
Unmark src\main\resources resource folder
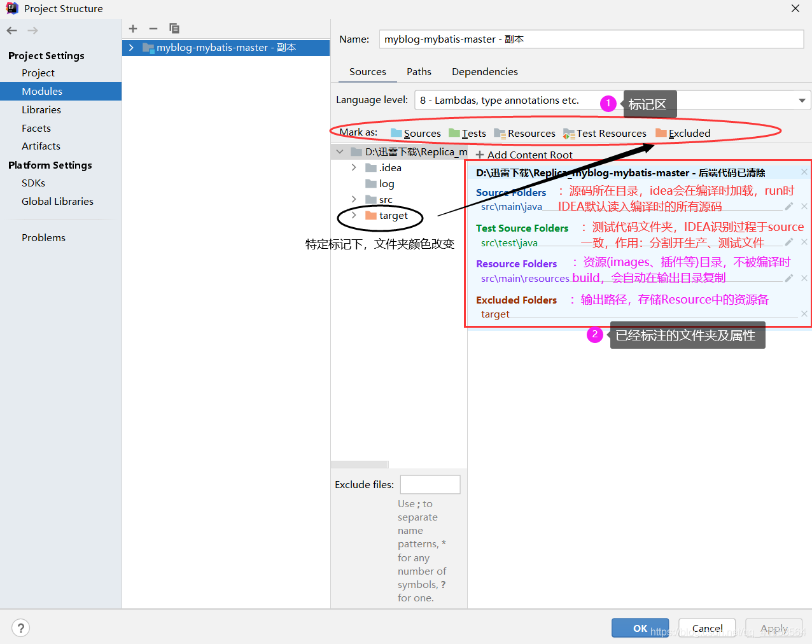coord(804,278)
